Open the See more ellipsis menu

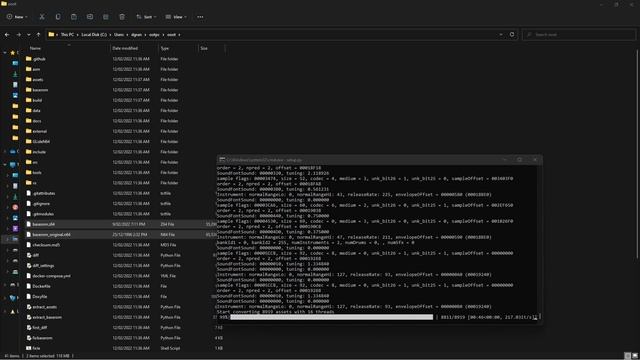click(200, 17)
